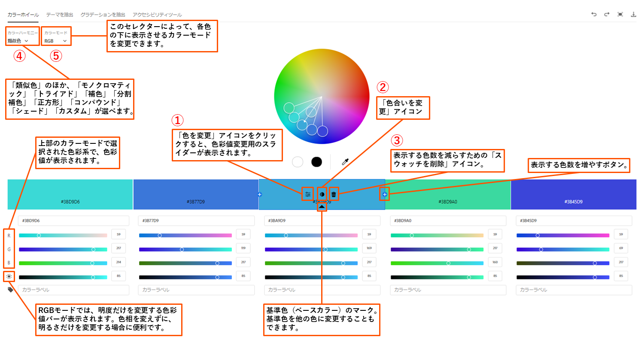
Task: Click brightness slider under #3BD9D6 column
Action: 63,277
